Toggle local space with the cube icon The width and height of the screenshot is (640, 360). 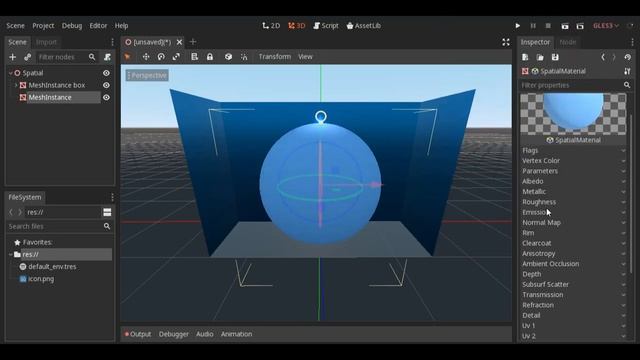pos(229,57)
